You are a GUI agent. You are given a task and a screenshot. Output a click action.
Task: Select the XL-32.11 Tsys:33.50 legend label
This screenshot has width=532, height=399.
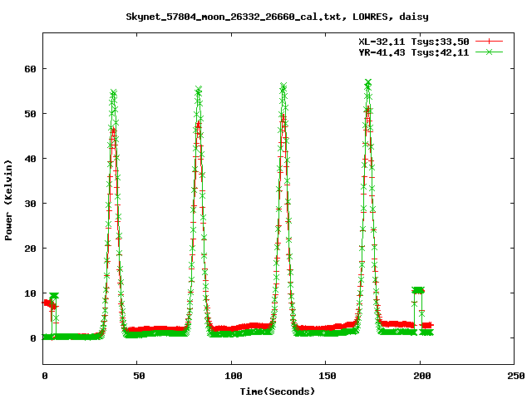413,41
